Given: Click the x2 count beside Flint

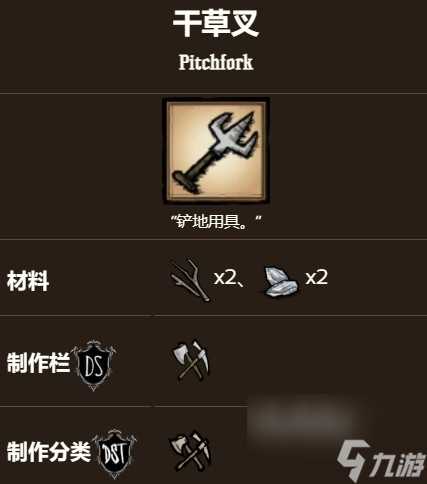Looking at the screenshot, I should click(x=317, y=277).
